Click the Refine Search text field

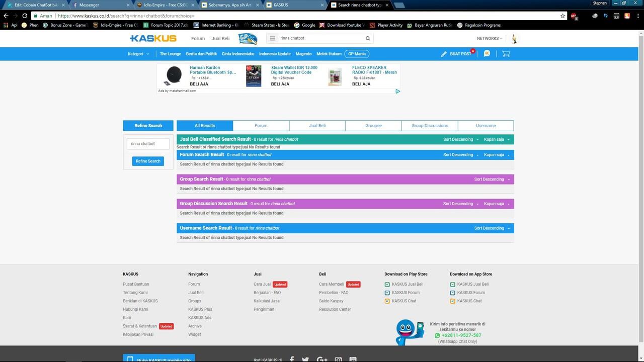click(148, 144)
